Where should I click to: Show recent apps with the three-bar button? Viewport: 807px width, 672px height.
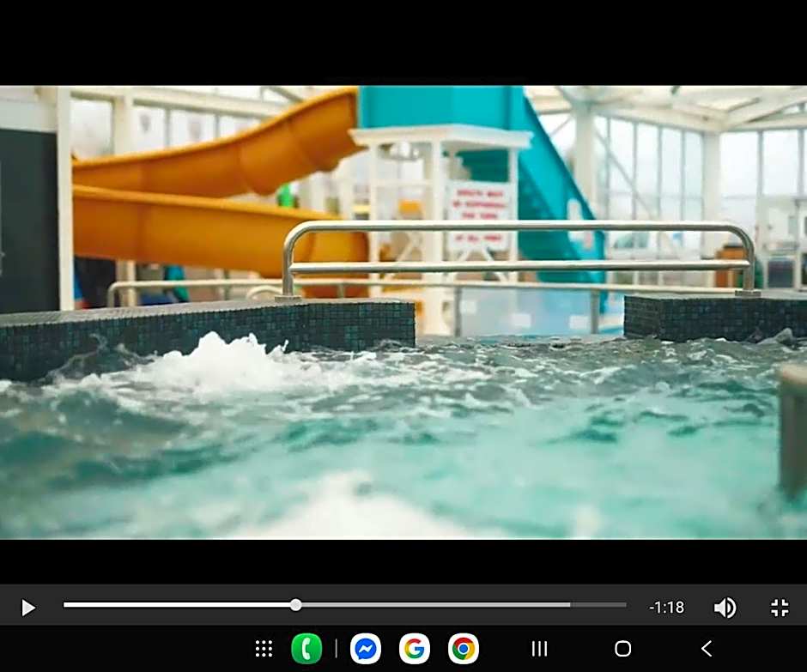click(539, 649)
